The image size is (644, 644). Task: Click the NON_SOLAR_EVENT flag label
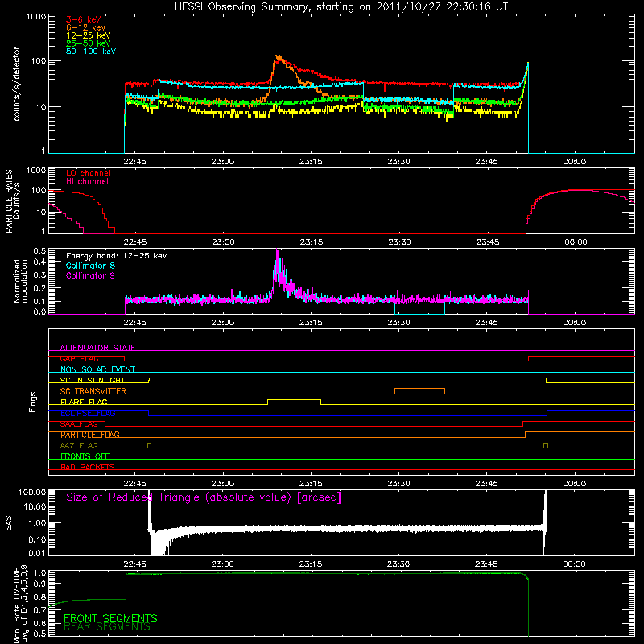point(97,369)
